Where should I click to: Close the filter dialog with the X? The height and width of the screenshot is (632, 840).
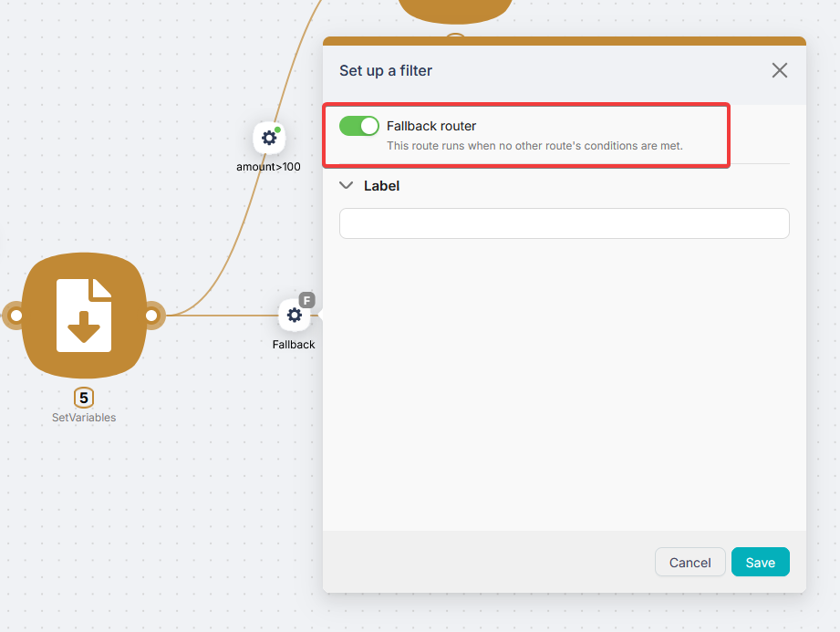[780, 70]
